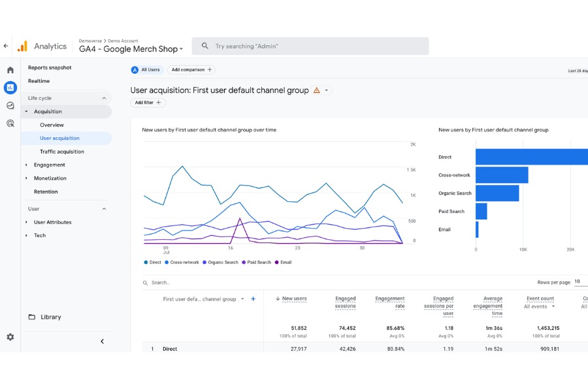588x392 pixels.
Task: Collapse the Life cycle section
Action: tap(104, 98)
